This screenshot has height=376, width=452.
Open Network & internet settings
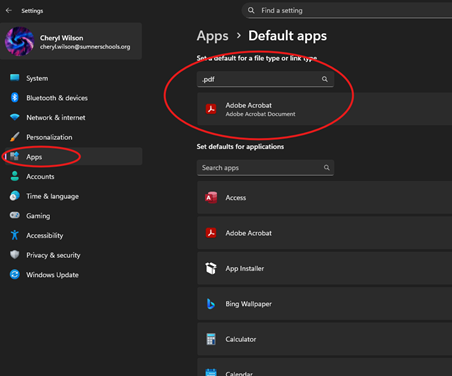[x=73, y=117]
